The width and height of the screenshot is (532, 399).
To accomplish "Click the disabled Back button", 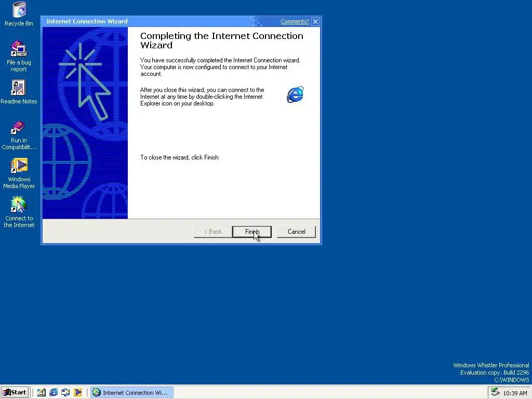I will [x=212, y=232].
